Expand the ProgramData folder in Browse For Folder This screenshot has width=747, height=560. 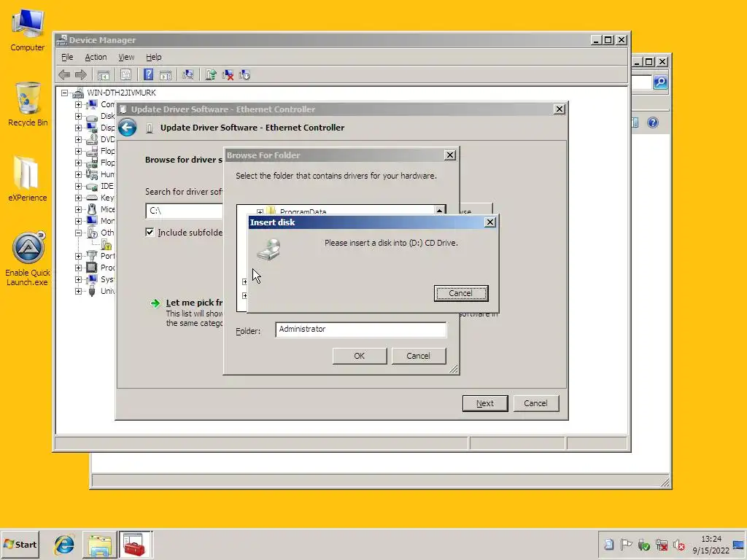tap(260, 212)
